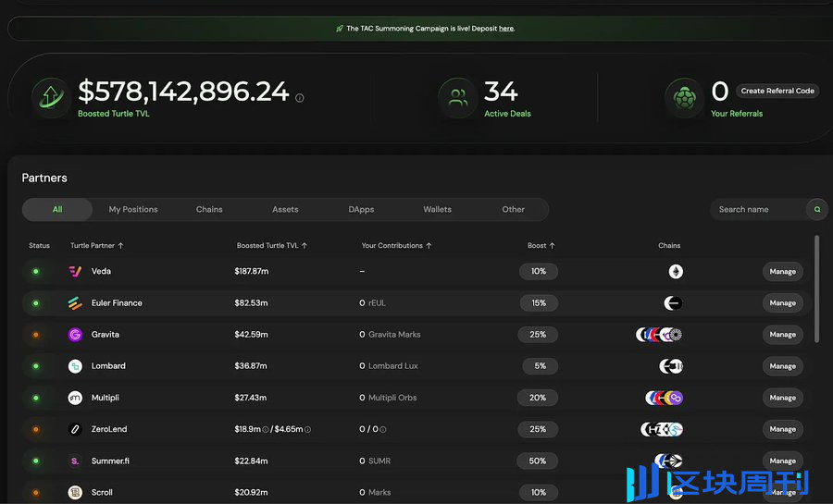Click the 'Chains' column header
Image resolution: width=833 pixels, height=504 pixels.
669,246
